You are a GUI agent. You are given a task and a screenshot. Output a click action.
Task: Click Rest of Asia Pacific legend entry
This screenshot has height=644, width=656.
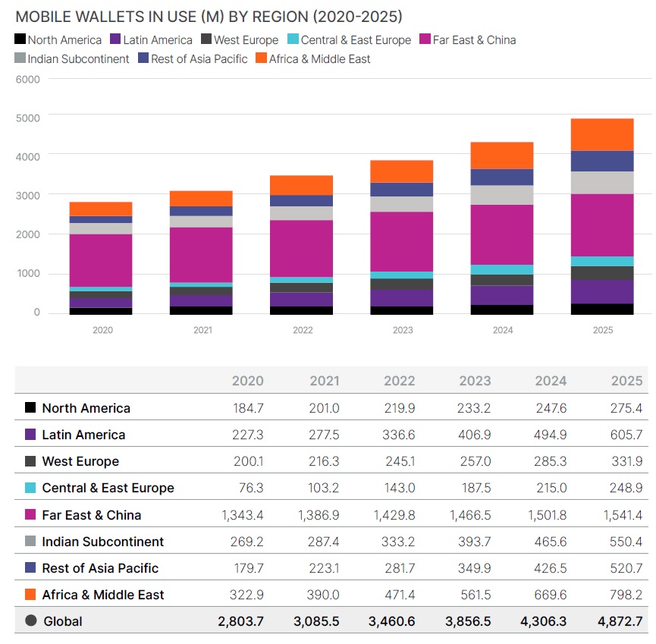pyautogui.click(x=193, y=58)
